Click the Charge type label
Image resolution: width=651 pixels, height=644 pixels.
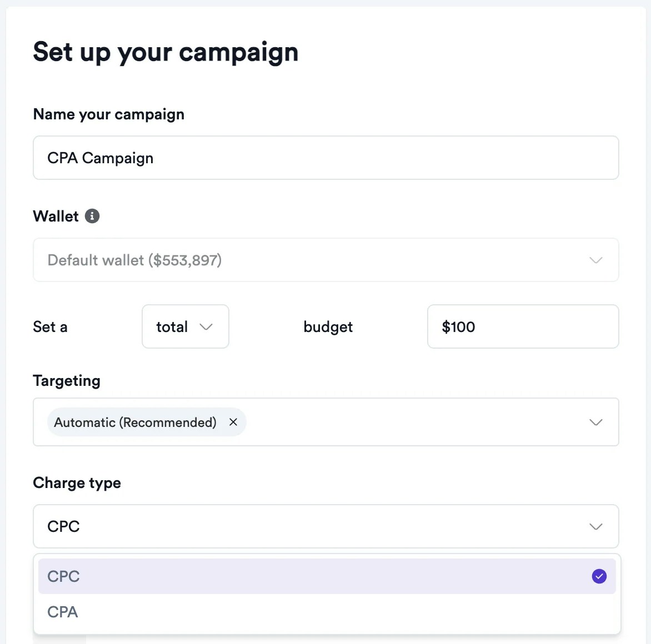pyautogui.click(x=77, y=483)
